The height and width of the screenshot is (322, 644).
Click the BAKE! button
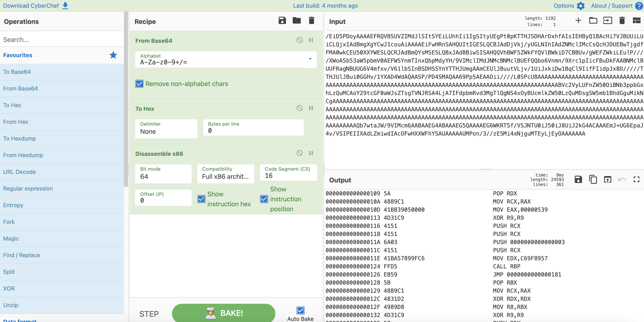coord(224,313)
